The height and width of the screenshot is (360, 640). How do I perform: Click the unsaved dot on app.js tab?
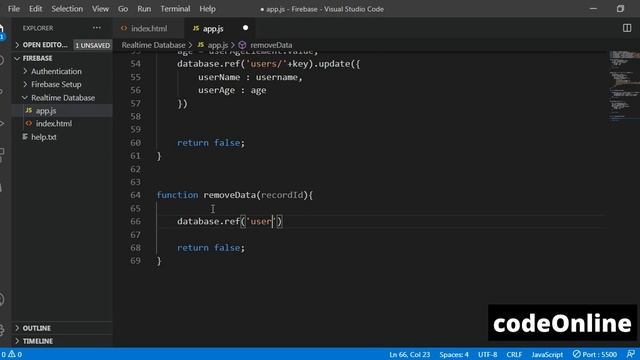[x=245, y=28]
